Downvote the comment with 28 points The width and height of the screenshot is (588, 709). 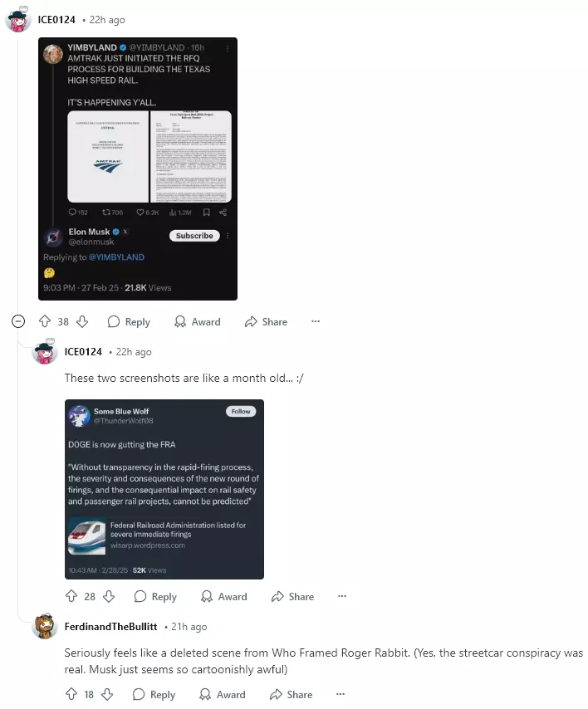[x=109, y=596]
